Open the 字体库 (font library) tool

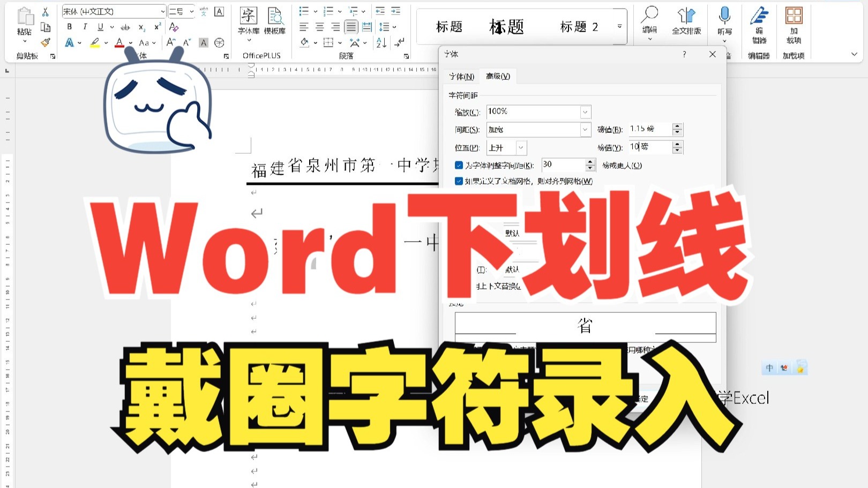pyautogui.click(x=249, y=24)
